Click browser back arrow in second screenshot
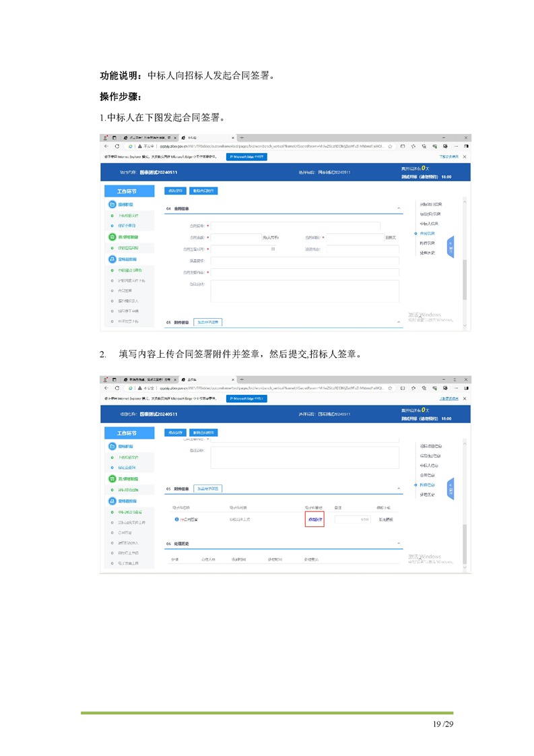The height and width of the screenshot is (756, 534). [106, 389]
